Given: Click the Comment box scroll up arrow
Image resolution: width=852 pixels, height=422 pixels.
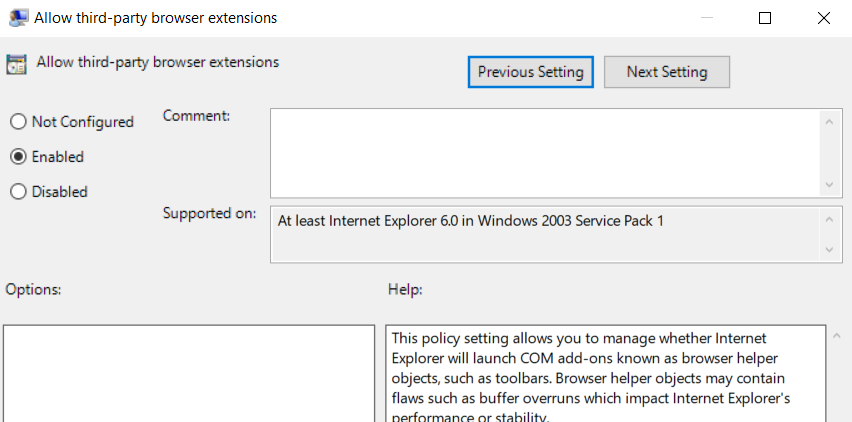Looking at the screenshot, I should 828,121.
